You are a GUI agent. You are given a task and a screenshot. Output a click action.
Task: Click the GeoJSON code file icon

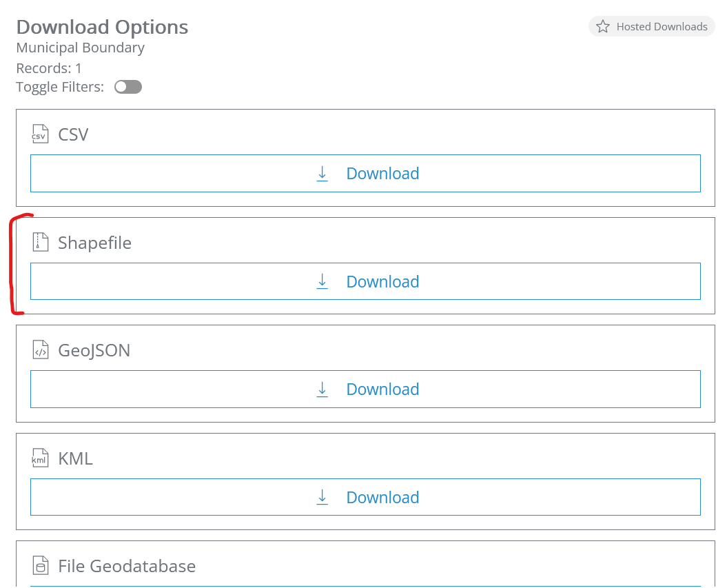click(x=41, y=350)
